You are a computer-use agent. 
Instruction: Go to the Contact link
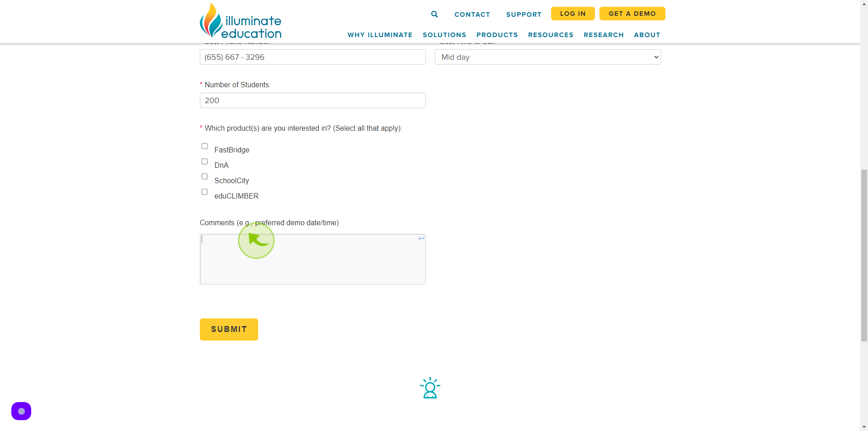pos(472,14)
